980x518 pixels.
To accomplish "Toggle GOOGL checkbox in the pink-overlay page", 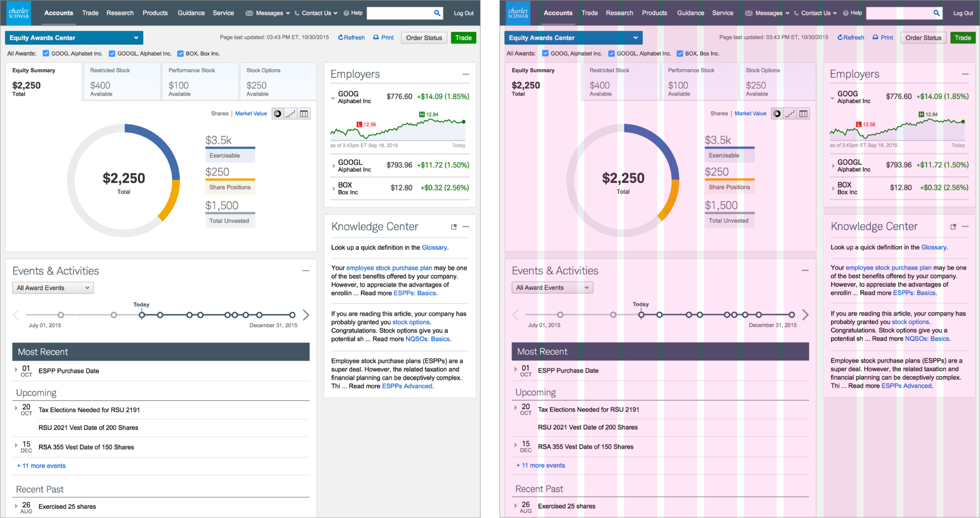I will tap(611, 53).
